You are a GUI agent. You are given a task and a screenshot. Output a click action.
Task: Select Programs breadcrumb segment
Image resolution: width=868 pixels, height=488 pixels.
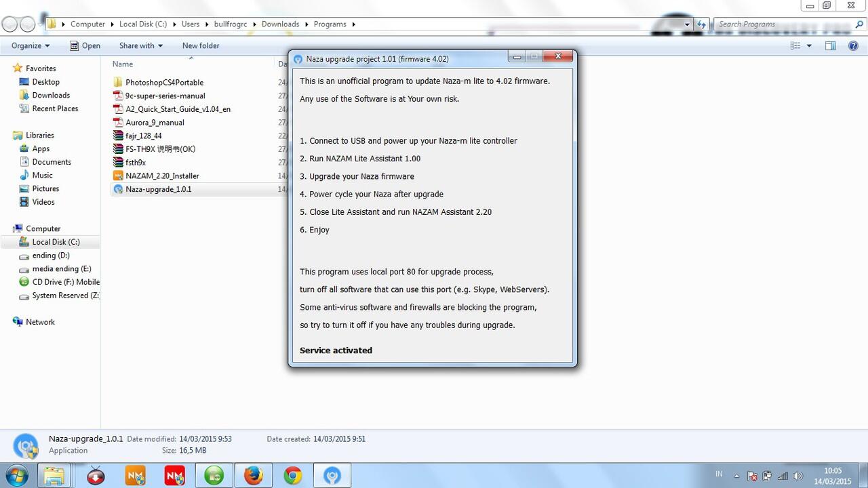click(x=330, y=24)
